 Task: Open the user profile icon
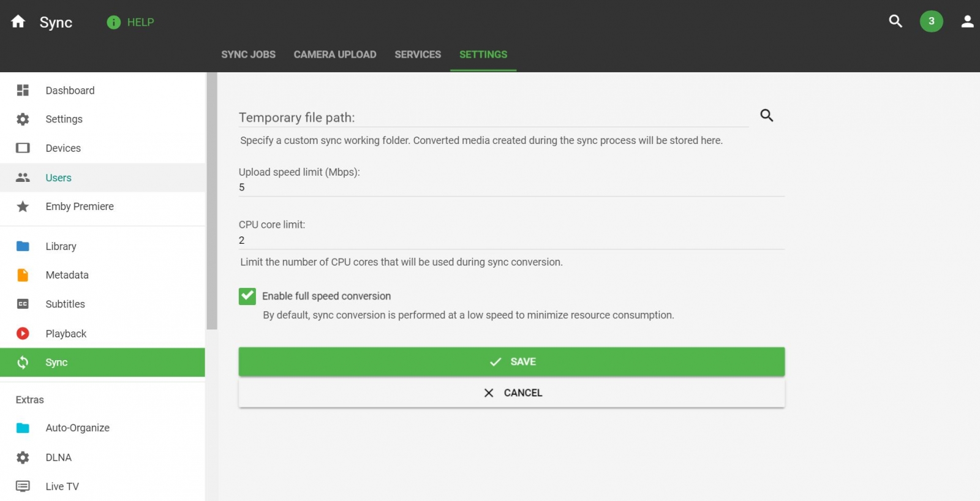tap(967, 22)
